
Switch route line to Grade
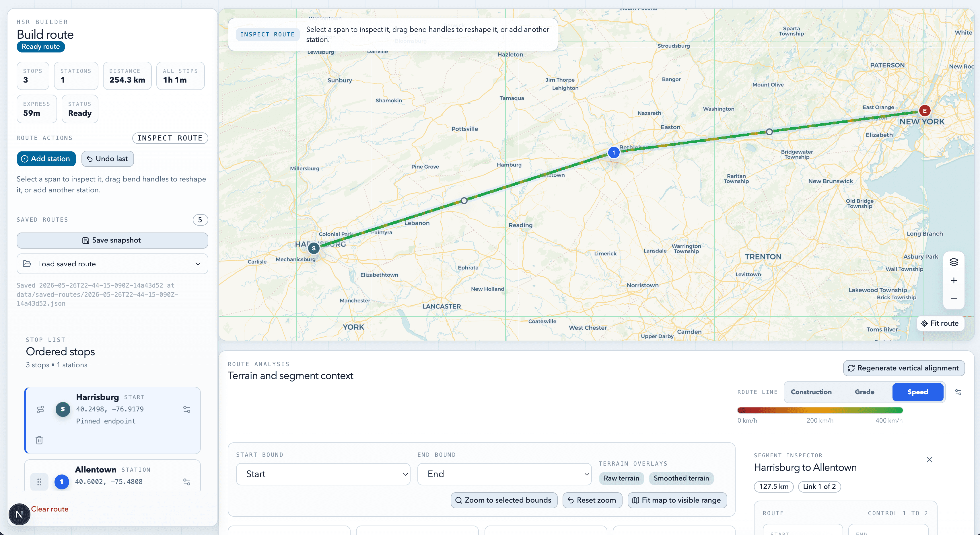pyautogui.click(x=864, y=392)
